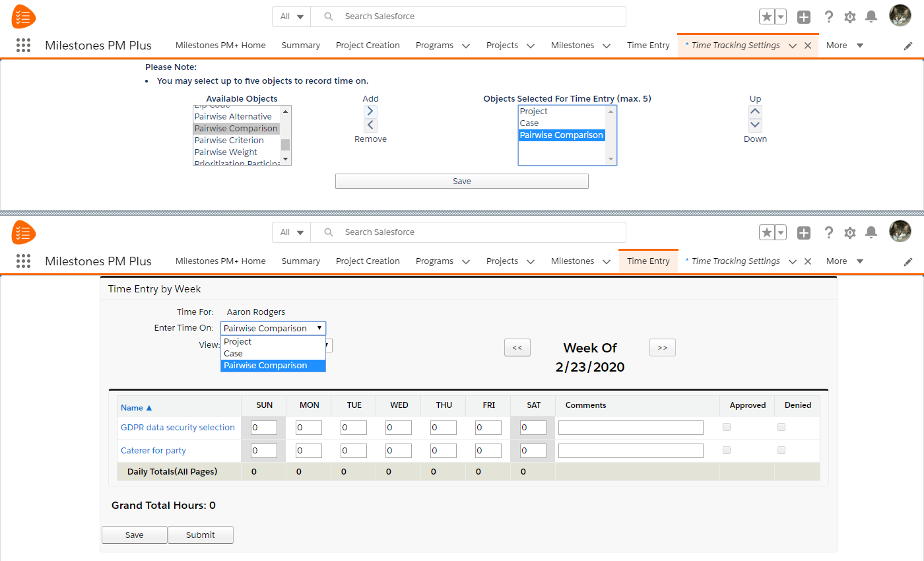Tick Approved checkbox for GDPR data security selection
This screenshot has height=561, width=924.
pos(727,427)
